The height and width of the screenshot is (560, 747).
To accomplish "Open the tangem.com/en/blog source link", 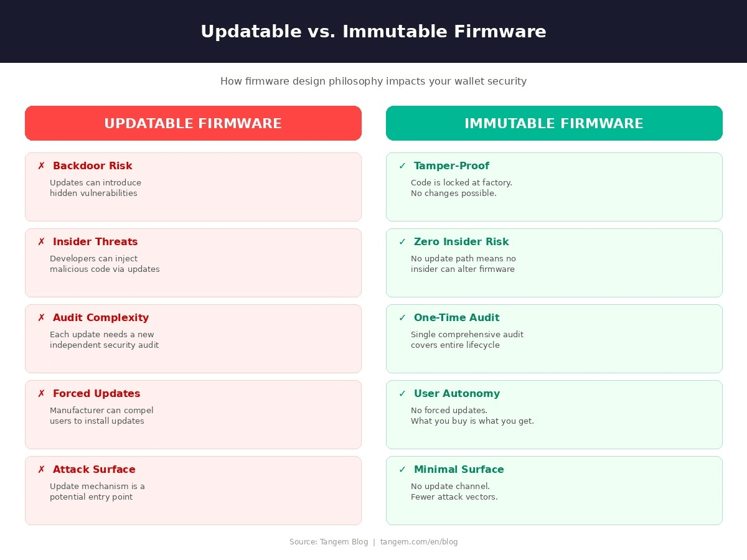I will (x=419, y=542).
